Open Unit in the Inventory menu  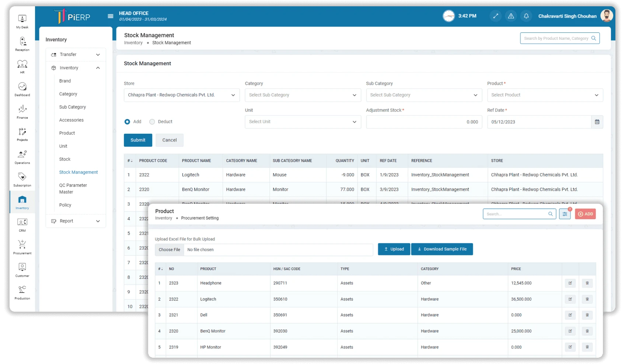coord(63,146)
